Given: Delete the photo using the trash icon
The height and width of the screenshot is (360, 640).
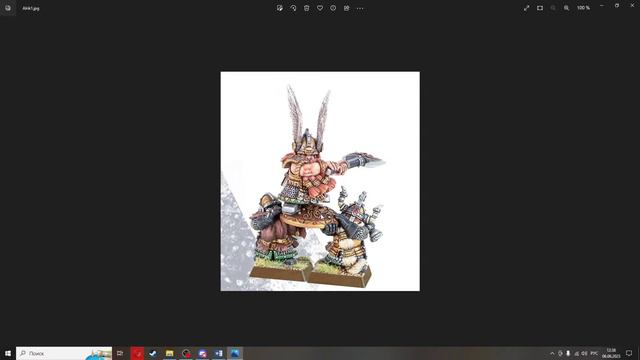Looking at the screenshot, I should pos(307,8).
